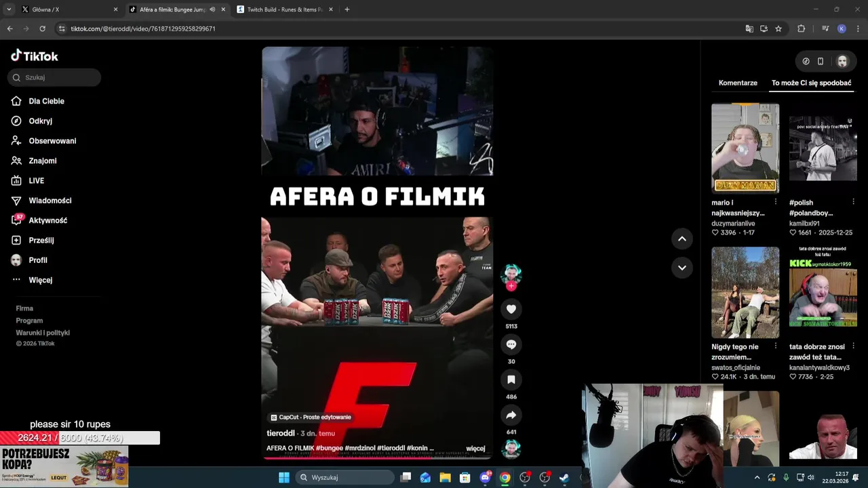Screen dimensions: 868x488
Task: Click the phone app icon at top right
Action: tap(821, 61)
